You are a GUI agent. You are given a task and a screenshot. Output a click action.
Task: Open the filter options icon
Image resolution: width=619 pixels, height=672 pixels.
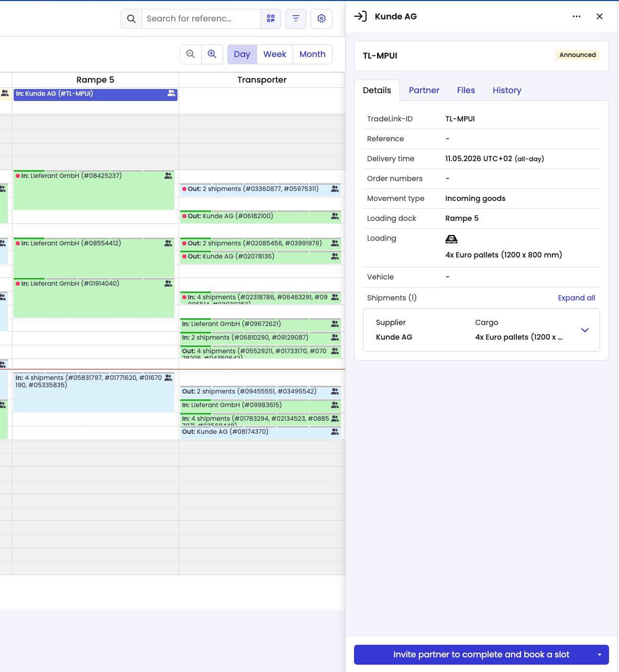point(296,18)
